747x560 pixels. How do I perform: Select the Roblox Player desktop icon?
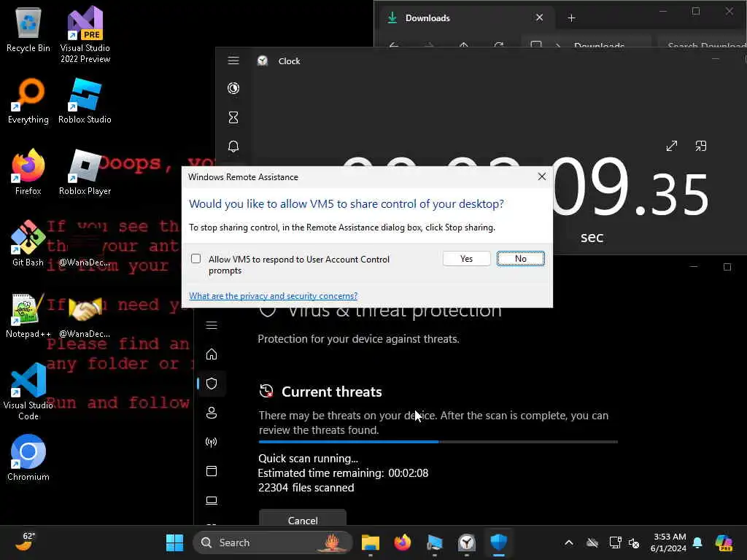85,172
